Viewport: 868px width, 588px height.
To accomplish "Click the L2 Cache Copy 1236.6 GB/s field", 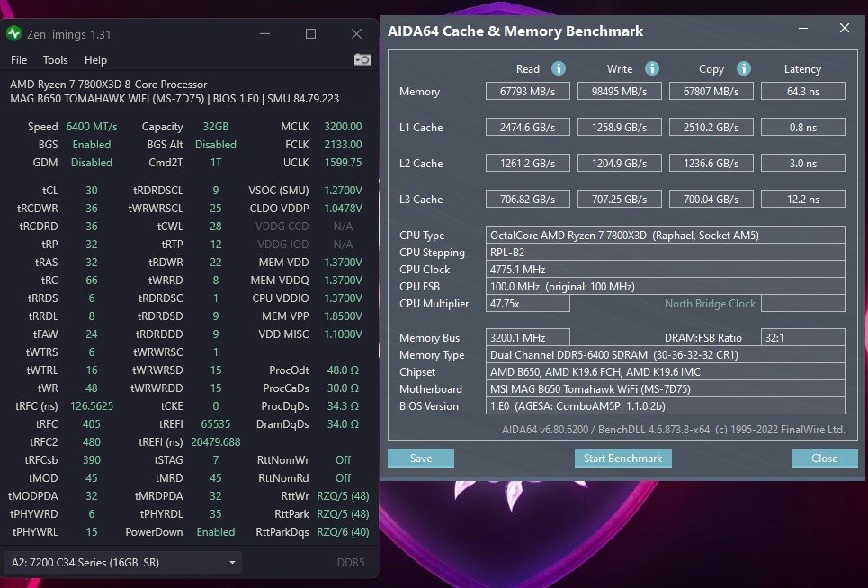I will (711, 163).
